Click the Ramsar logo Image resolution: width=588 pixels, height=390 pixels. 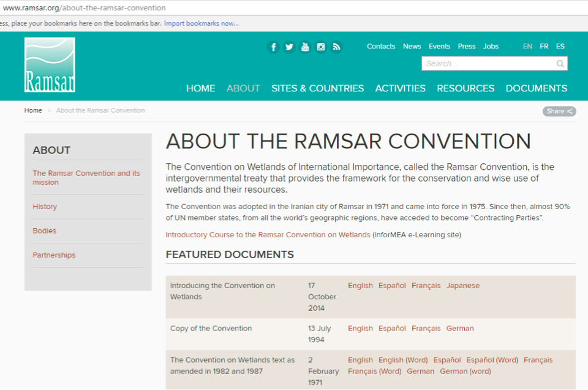pos(50,64)
